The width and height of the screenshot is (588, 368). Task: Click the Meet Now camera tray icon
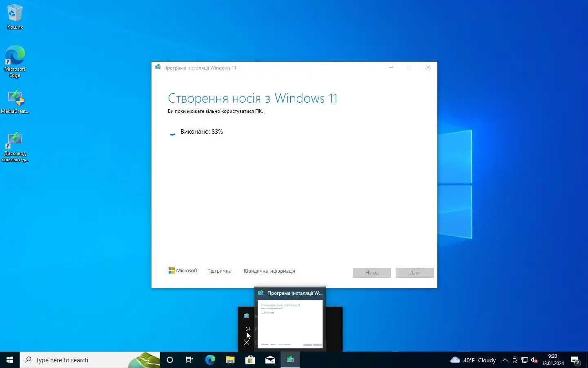click(515, 360)
